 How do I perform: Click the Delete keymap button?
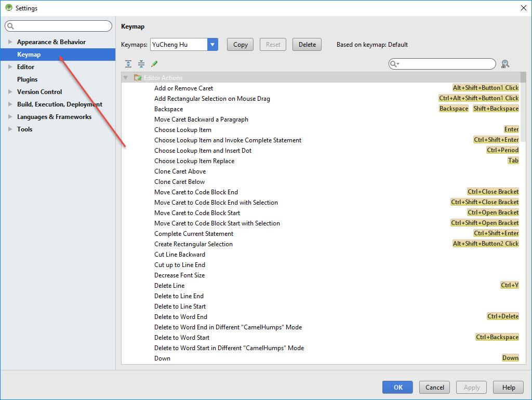(x=307, y=45)
